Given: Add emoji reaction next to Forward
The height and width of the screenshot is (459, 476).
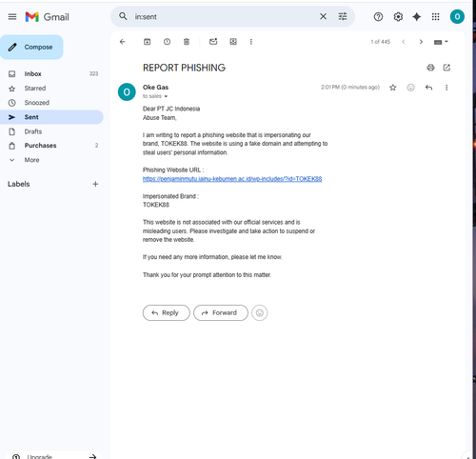Looking at the screenshot, I should [x=259, y=312].
